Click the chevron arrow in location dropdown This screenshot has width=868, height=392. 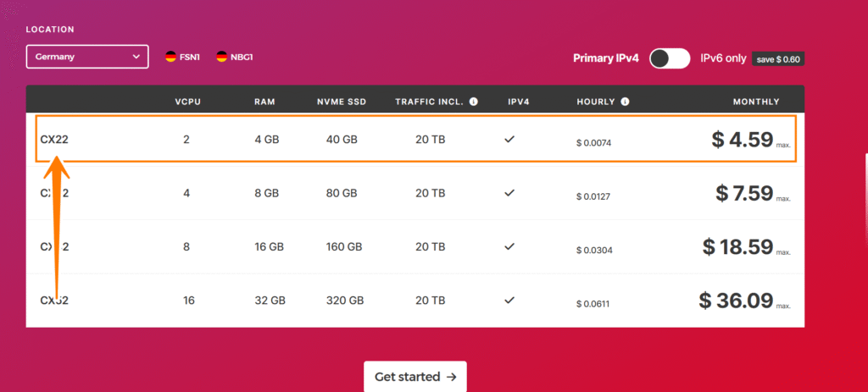pos(136,57)
